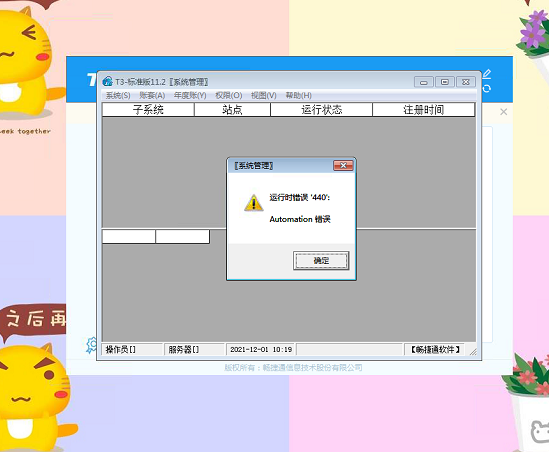Open the 视图(V) menu

(264, 95)
